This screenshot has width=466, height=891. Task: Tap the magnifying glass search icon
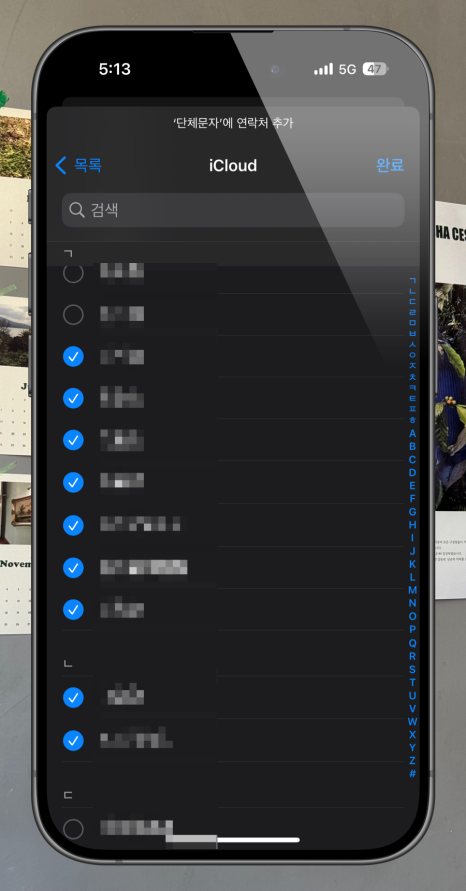[77, 210]
